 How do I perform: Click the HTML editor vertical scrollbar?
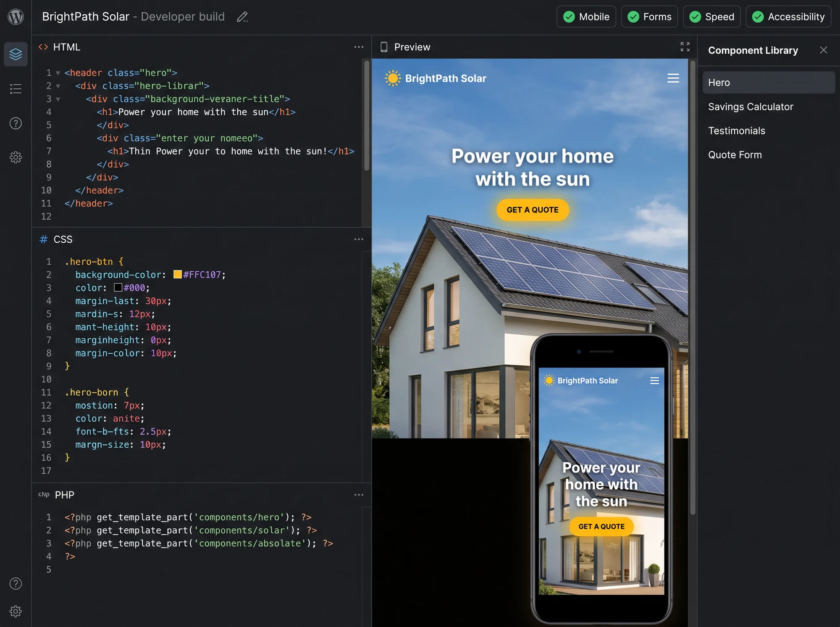click(x=367, y=115)
